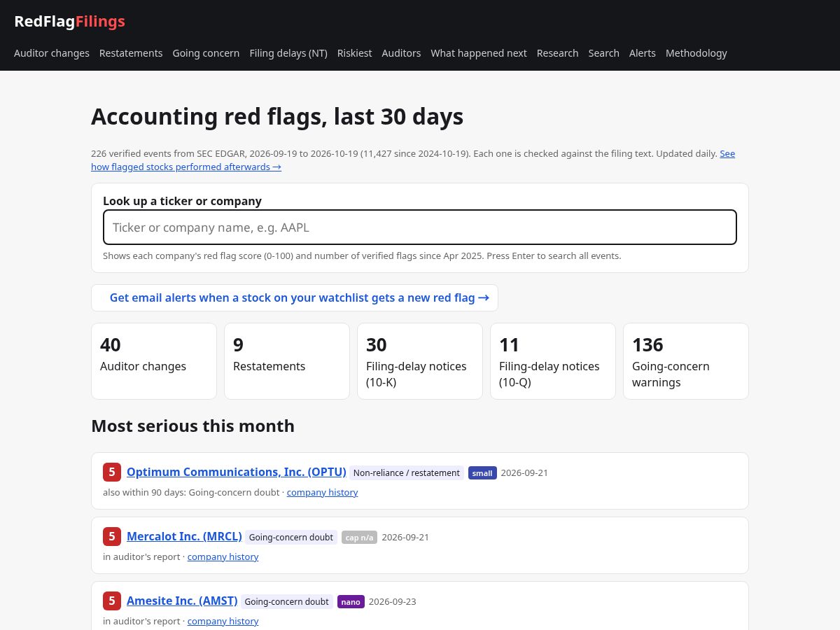Viewport: 840px width, 630px height.
Task: Go to Auditor changes nav item
Action: coord(52,53)
